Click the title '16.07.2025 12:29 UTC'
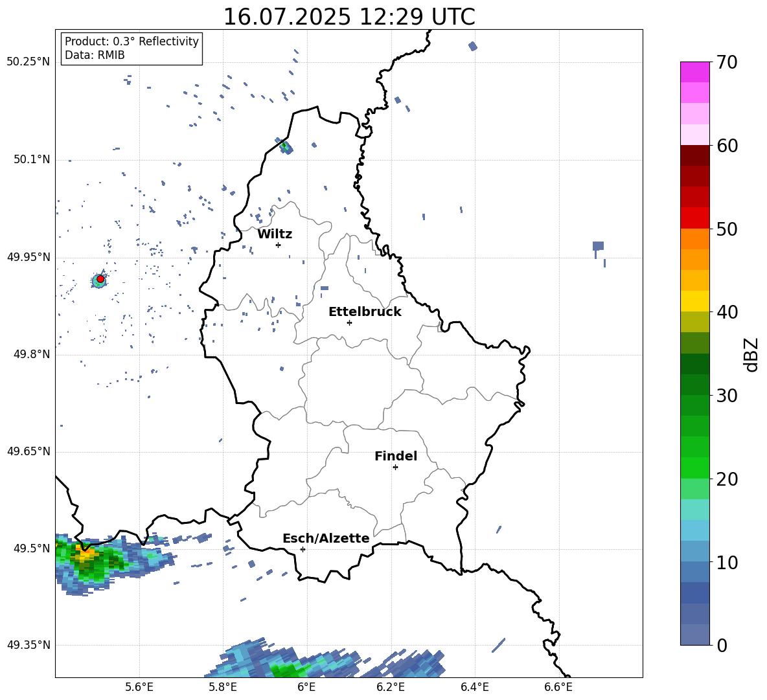Screen dimensions: 767x700 349,17
